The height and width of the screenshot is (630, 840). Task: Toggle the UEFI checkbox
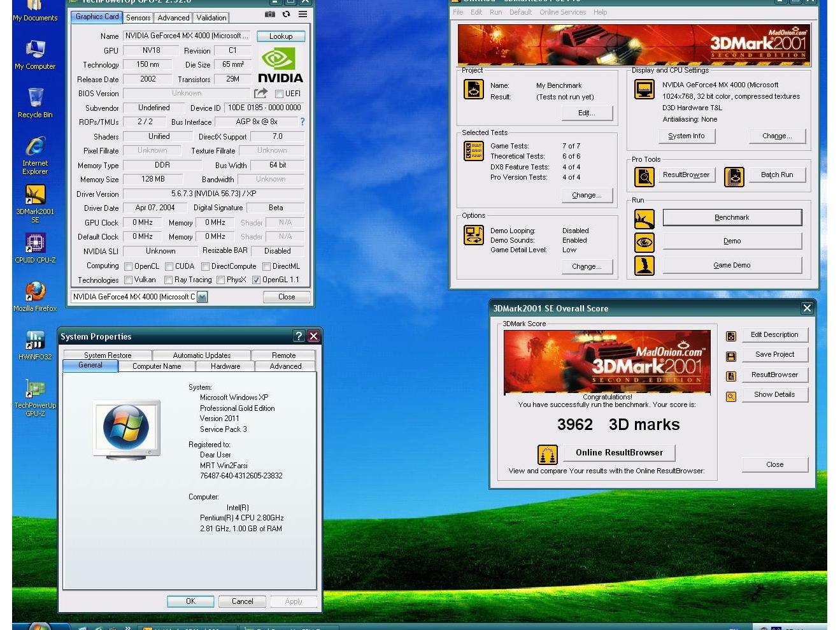(279, 94)
